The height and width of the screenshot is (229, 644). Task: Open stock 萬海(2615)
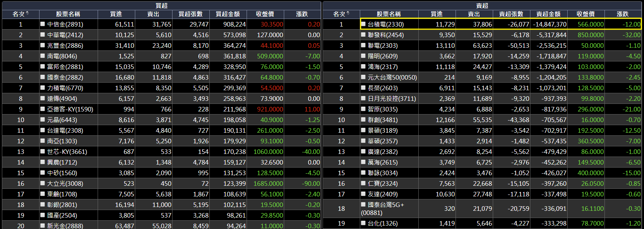tap(383, 162)
